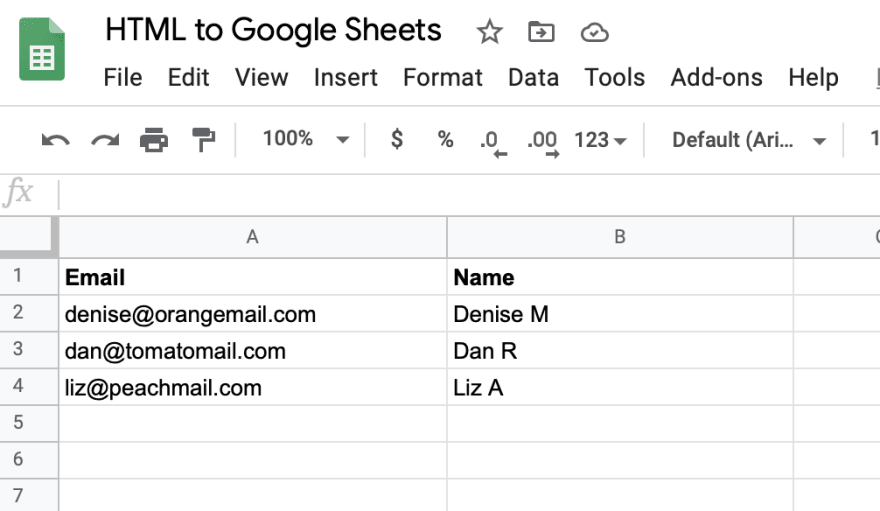Click the redo arrow icon

(105, 140)
